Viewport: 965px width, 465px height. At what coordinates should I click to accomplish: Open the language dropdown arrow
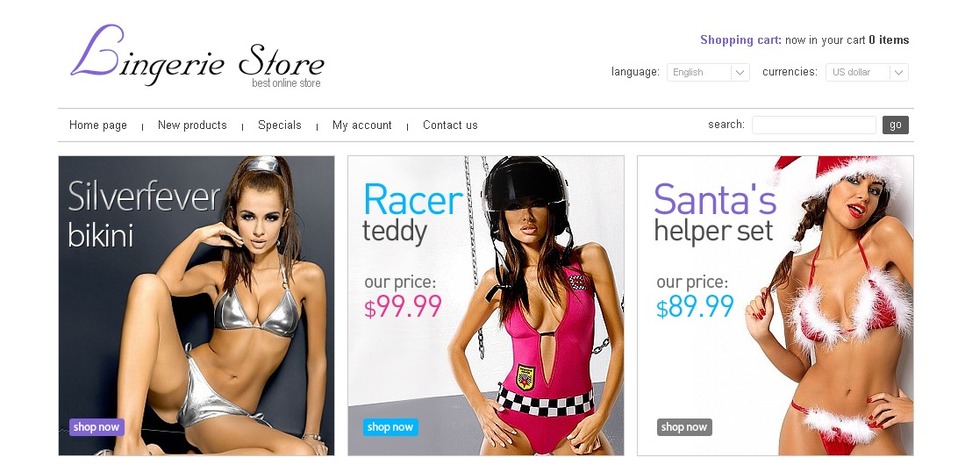point(740,73)
